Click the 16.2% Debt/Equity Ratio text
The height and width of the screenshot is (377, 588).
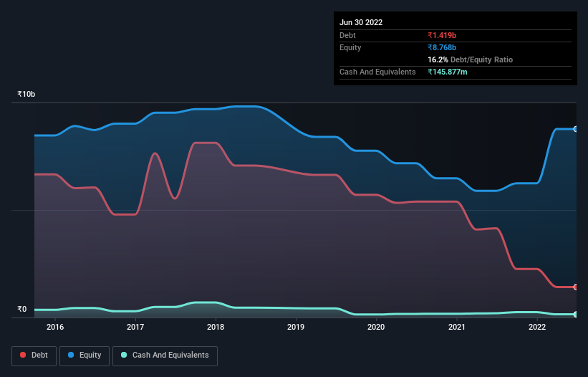[471, 59]
